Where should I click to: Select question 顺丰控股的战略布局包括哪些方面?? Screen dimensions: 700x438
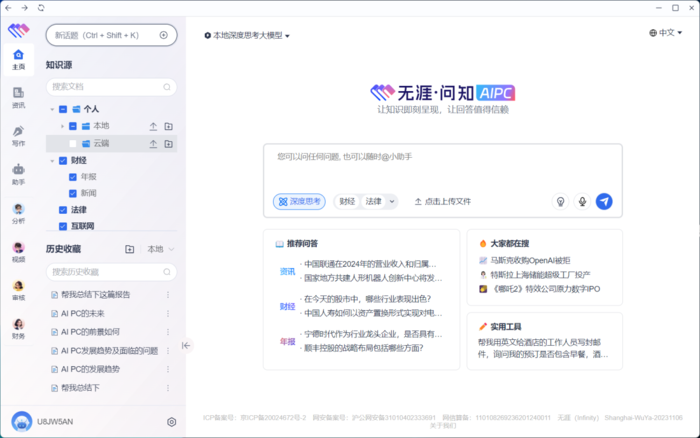tap(363, 348)
